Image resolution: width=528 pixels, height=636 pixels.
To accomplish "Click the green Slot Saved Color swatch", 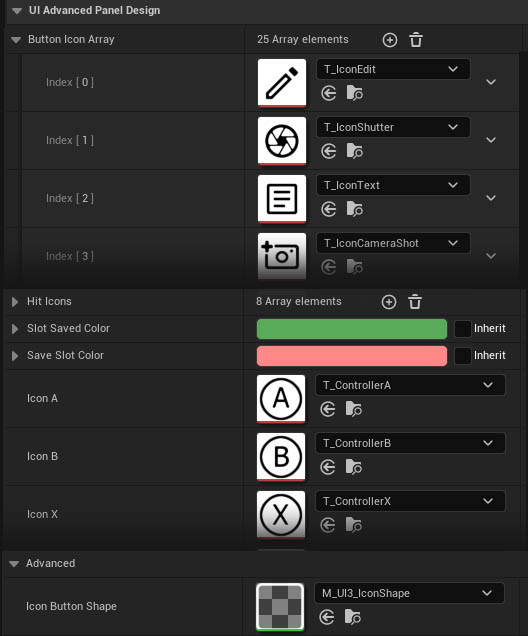I will 352,329.
